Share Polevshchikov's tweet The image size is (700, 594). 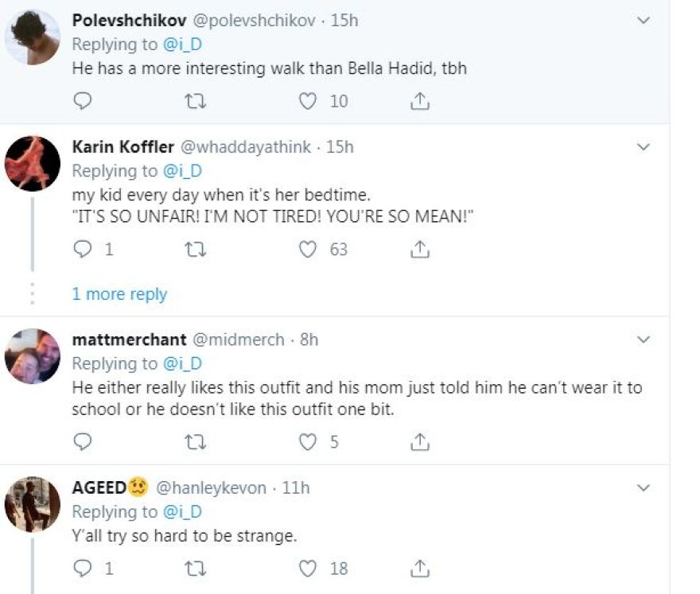(x=421, y=101)
